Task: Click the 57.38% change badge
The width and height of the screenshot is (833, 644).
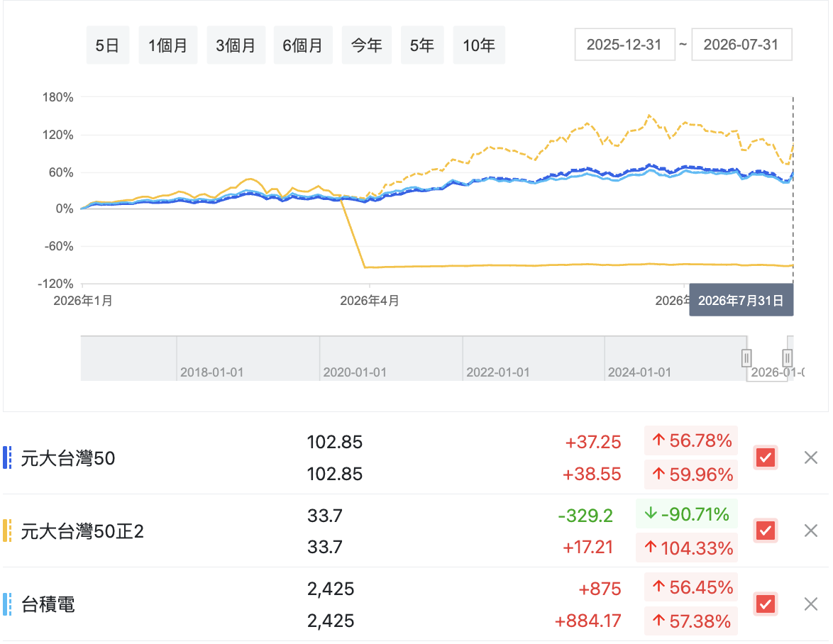Action: pyautogui.click(x=691, y=621)
